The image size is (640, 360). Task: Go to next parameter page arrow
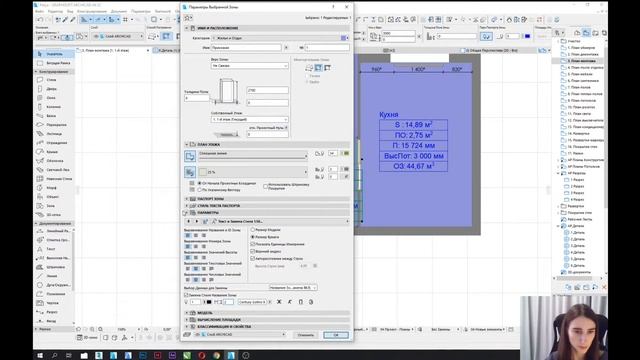(x=197, y=221)
